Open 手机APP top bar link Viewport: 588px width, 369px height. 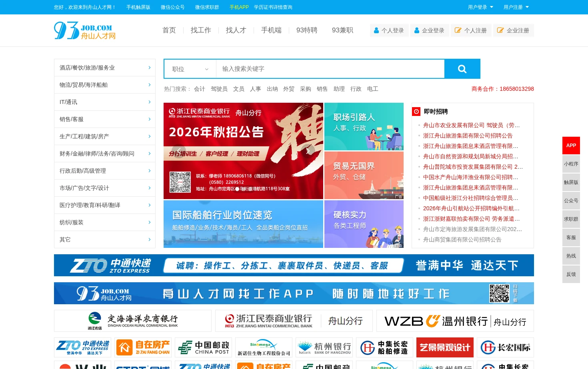click(239, 7)
